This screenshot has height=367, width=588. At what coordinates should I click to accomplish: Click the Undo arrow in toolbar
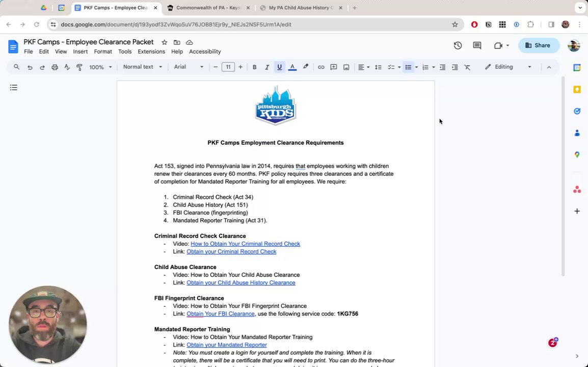[x=30, y=67]
